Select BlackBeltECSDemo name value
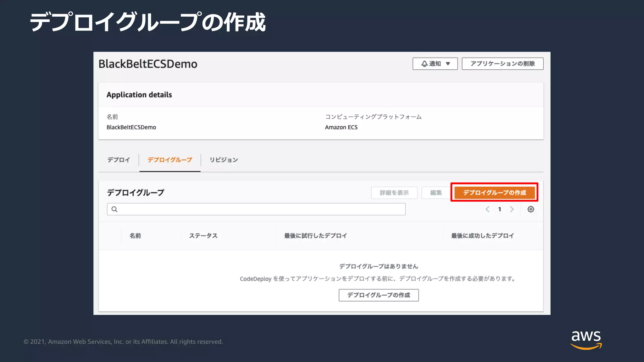 pyautogui.click(x=131, y=127)
